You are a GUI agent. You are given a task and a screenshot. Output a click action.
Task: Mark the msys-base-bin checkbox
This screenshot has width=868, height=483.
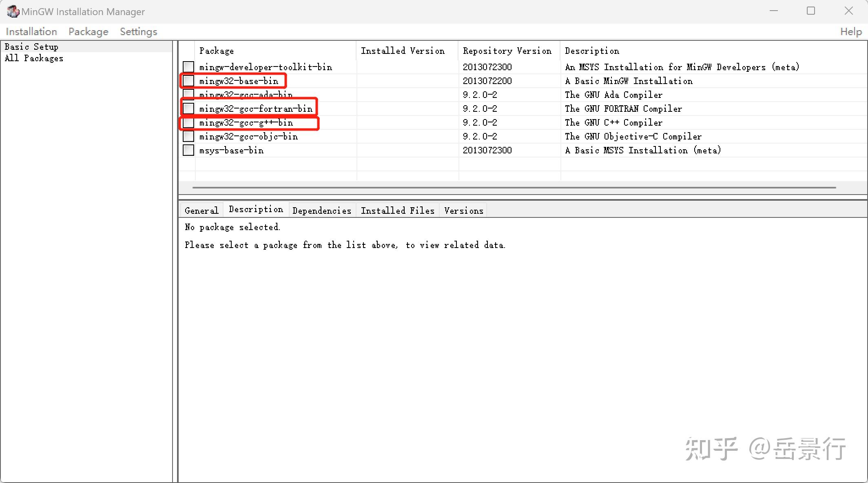click(188, 150)
